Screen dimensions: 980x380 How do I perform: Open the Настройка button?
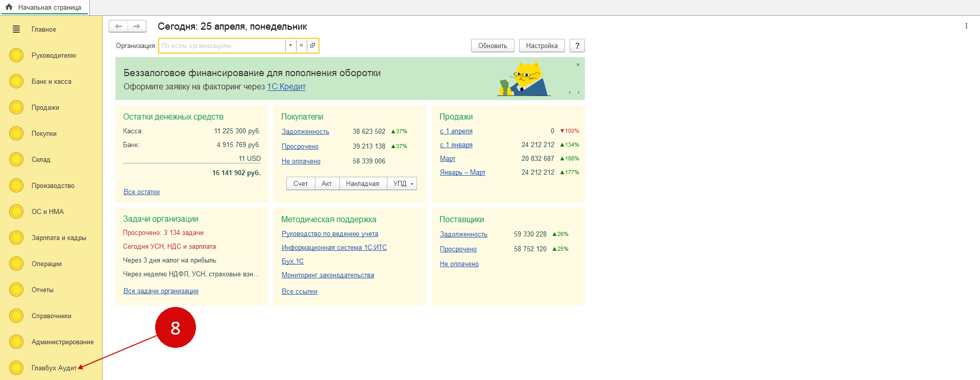(x=542, y=46)
